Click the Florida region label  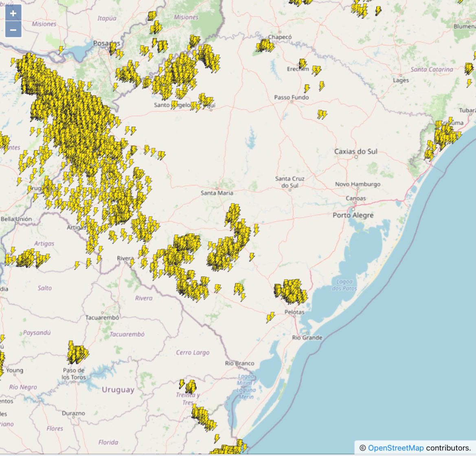108,442
